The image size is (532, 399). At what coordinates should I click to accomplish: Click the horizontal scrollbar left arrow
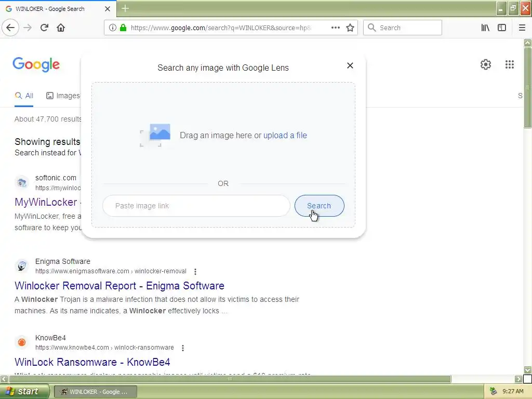(4, 379)
